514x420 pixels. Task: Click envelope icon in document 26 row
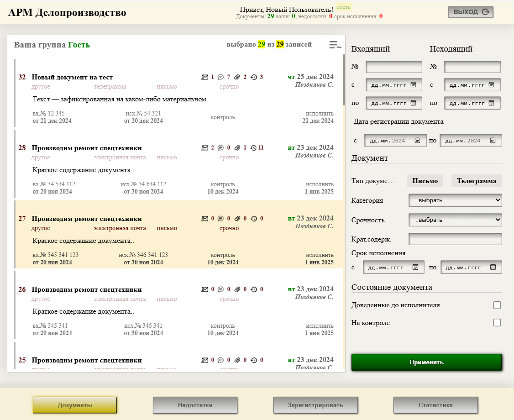coord(205,289)
